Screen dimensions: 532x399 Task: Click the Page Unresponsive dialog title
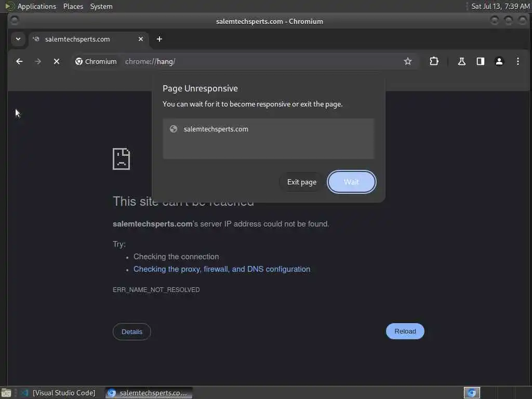point(200,88)
